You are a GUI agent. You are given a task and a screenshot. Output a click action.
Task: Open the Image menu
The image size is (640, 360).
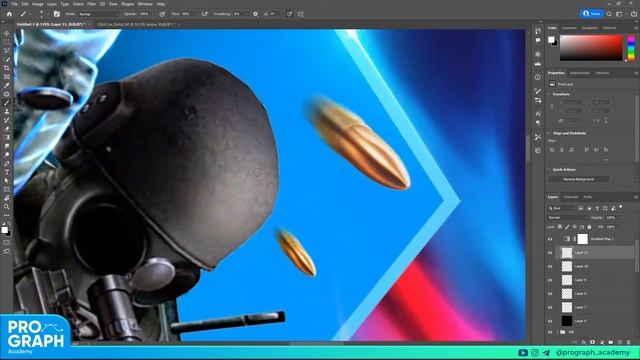click(x=38, y=4)
